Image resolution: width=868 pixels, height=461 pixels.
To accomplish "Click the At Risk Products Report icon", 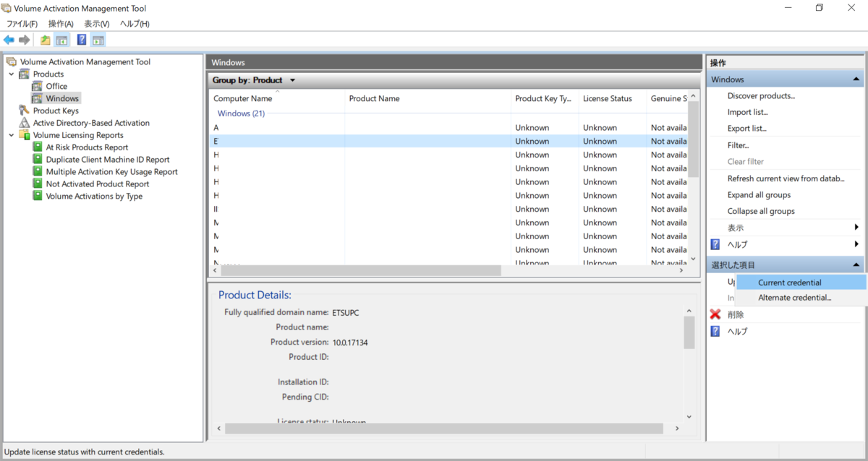I will pyautogui.click(x=38, y=147).
